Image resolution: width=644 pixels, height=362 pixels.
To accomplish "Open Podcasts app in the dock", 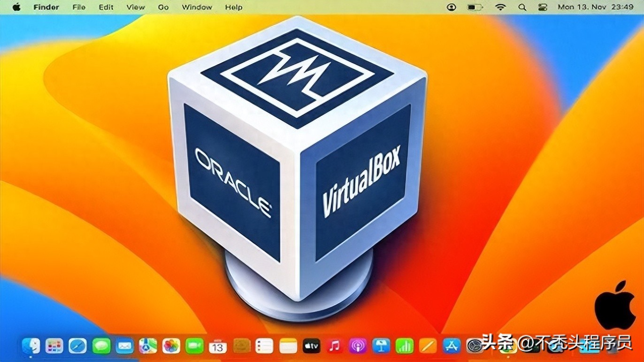I will pyautogui.click(x=358, y=346).
